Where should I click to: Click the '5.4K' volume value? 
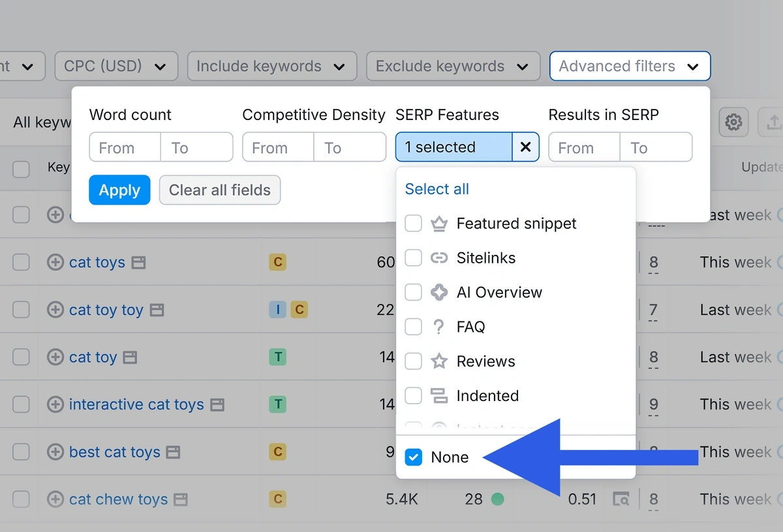[402, 499]
